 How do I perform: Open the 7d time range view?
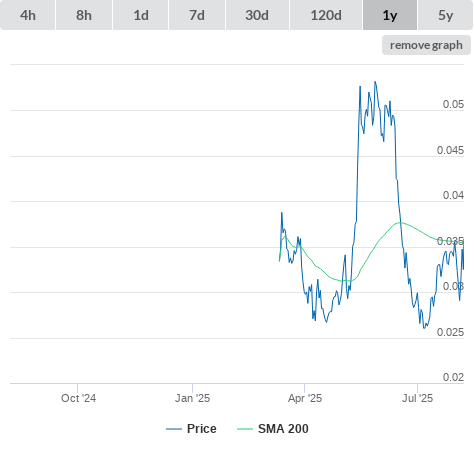click(197, 15)
